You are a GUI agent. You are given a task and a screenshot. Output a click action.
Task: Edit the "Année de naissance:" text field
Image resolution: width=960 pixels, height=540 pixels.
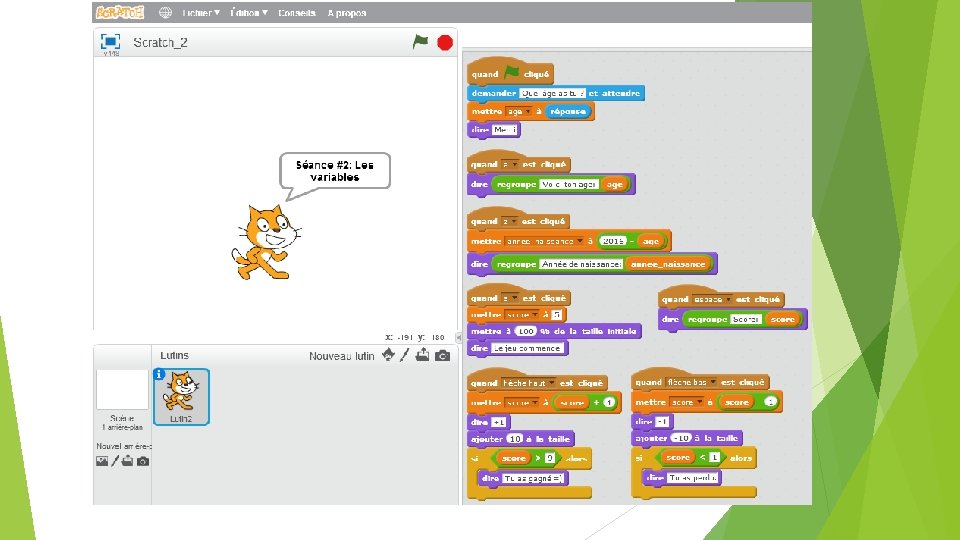(x=581, y=264)
